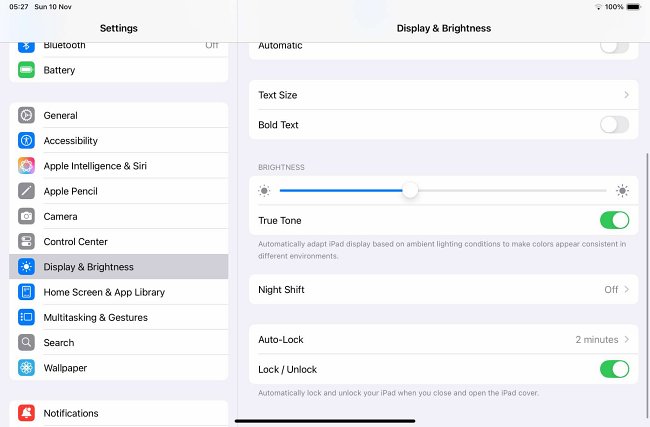Image resolution: width=650 pixels, height=427 pixels.
Task: Open Multitasking & Gestures settings
Action: (119, 317)
